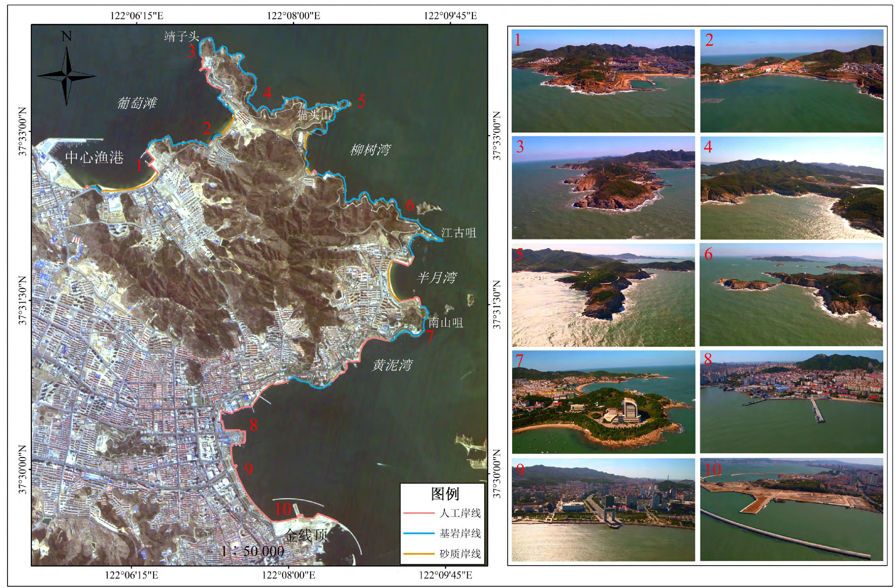Select the 图例 legend title
The height and width of the screenshot is (588, 895).
click(445, 494)
